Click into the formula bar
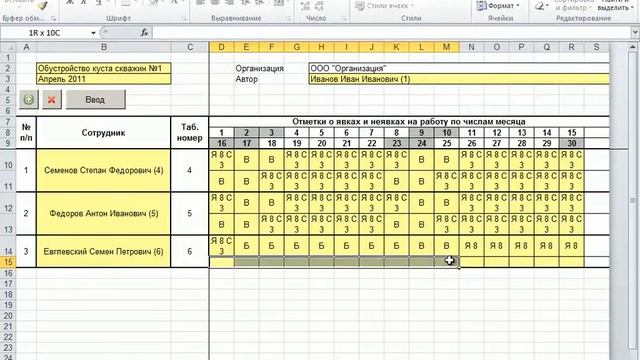 pos(392,33)
